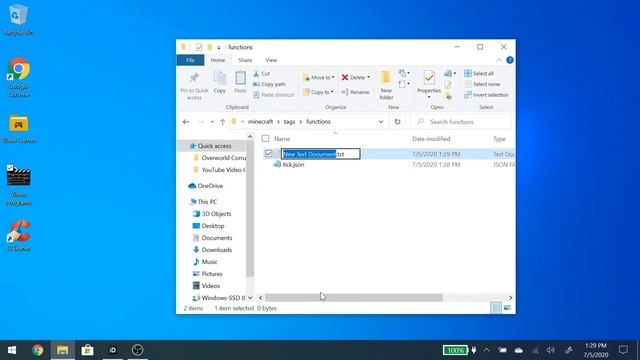The image size is (640, 360).
Task: Open Explorer Help question-mark icon
Action: tap(510, 60)
